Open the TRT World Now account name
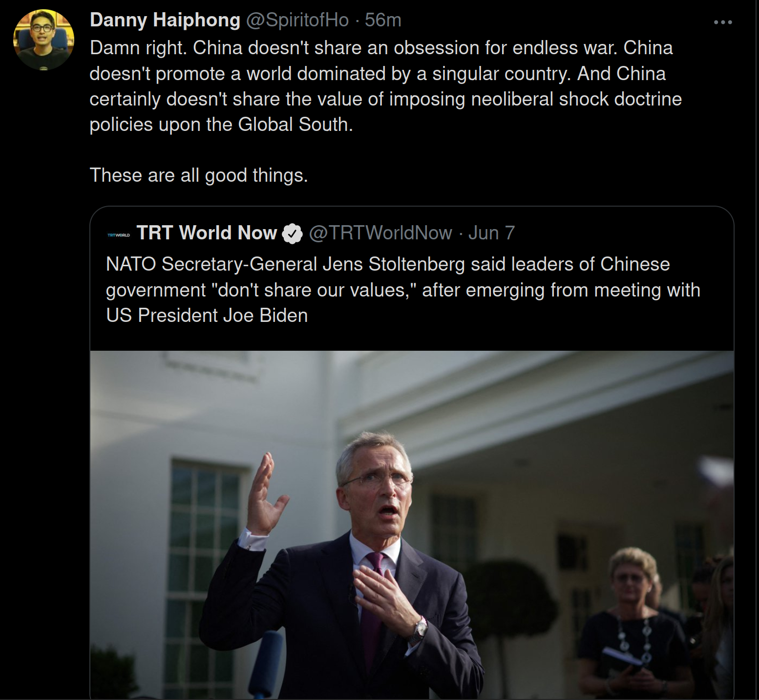 pyautogui.click(x=207, y=233)
